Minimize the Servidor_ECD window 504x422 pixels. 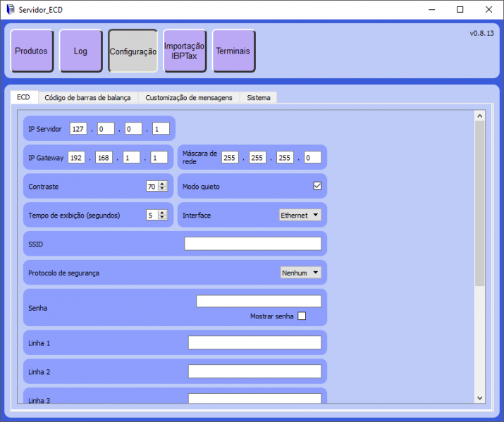tap(431, 10)
